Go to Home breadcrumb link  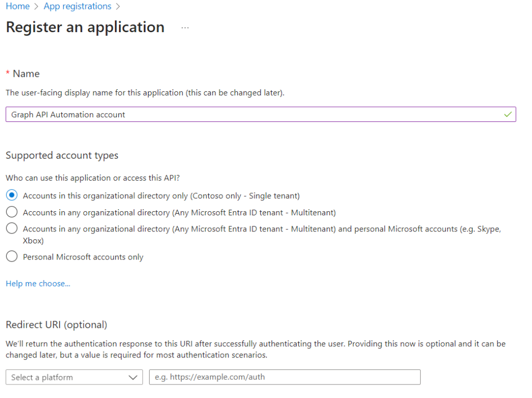[18, 6]
